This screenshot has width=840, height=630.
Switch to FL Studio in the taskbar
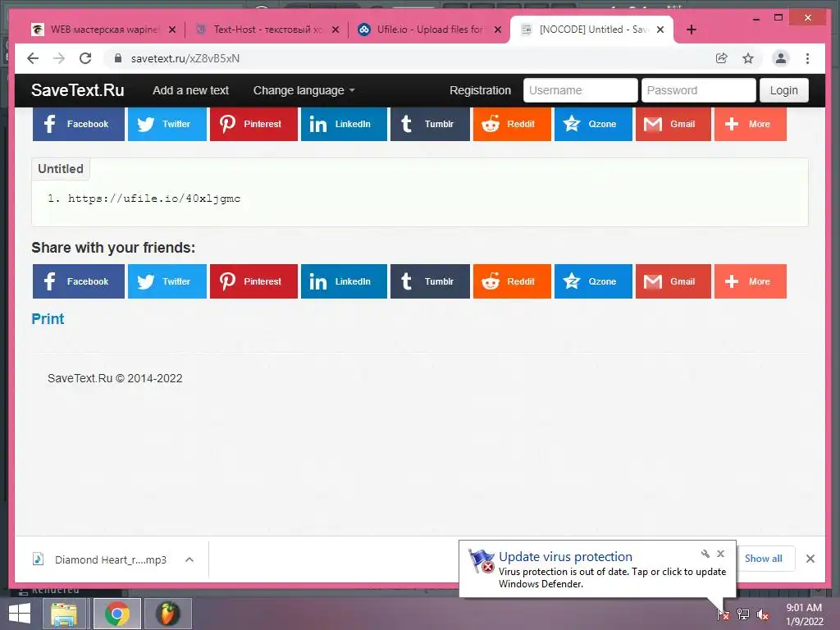tap(167, 614)
